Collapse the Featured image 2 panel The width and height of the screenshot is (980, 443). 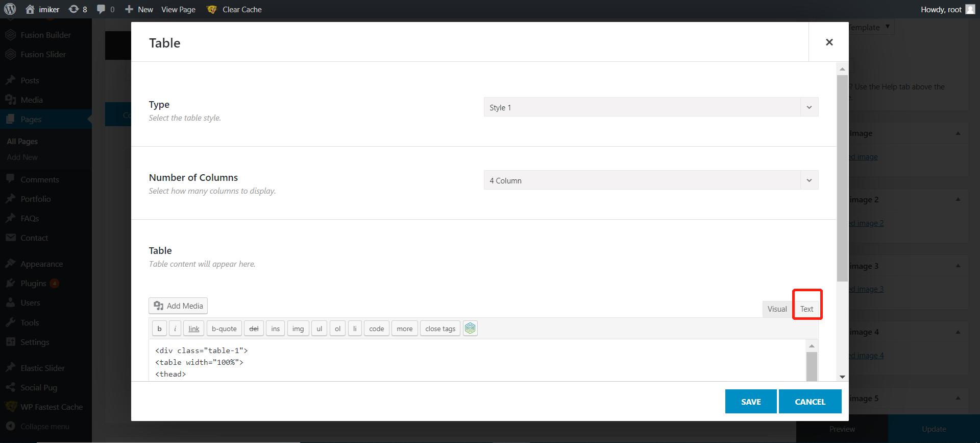[958, 199]
